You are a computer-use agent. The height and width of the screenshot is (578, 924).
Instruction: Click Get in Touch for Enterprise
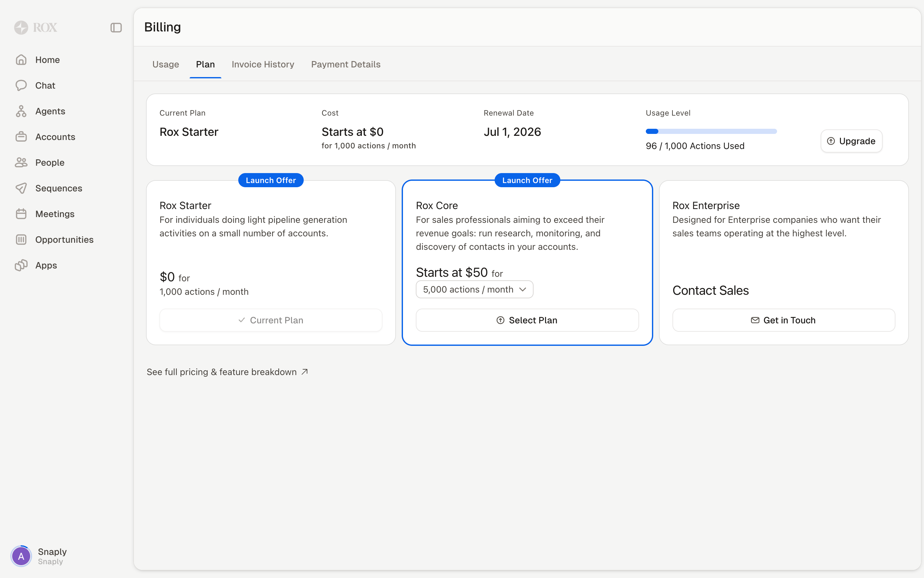[783, 320]
